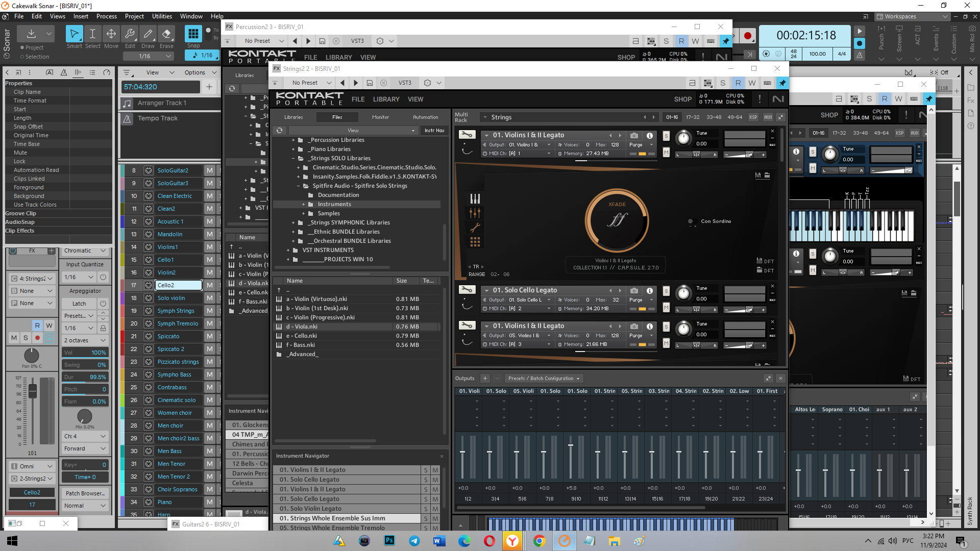Click the Cello2 track name field
This screenshot has height=551, width=980.
179,285
